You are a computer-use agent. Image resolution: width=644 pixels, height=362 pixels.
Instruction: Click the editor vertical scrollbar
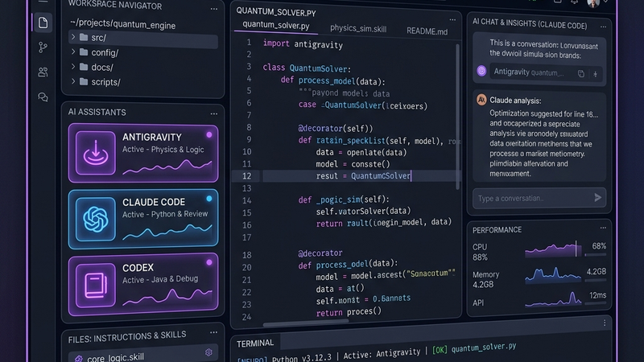pyautogui.click(x=457, y=117)
